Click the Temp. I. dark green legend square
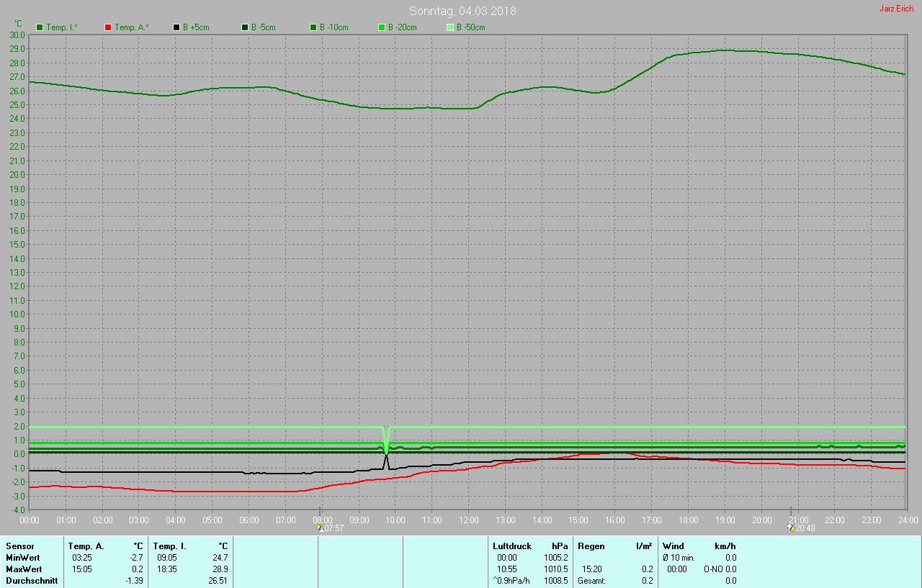Viewport: 922px width, 588px height. (x=40, y=27)
